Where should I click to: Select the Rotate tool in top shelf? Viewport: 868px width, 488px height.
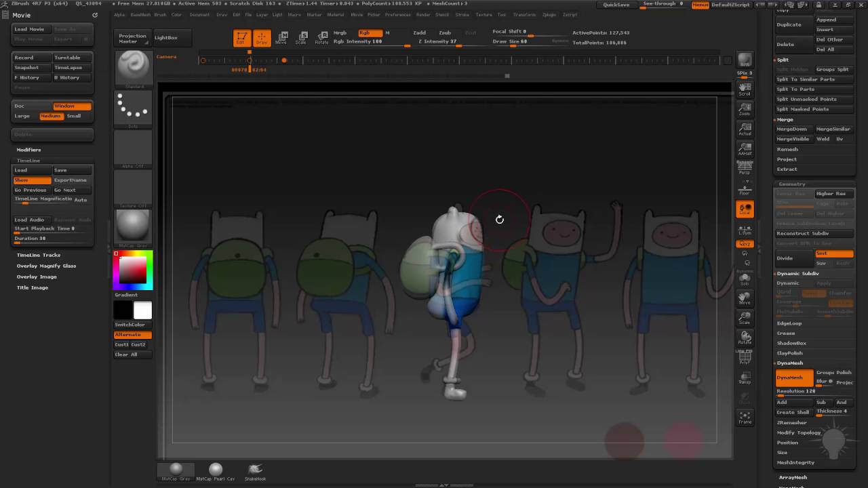321,38
